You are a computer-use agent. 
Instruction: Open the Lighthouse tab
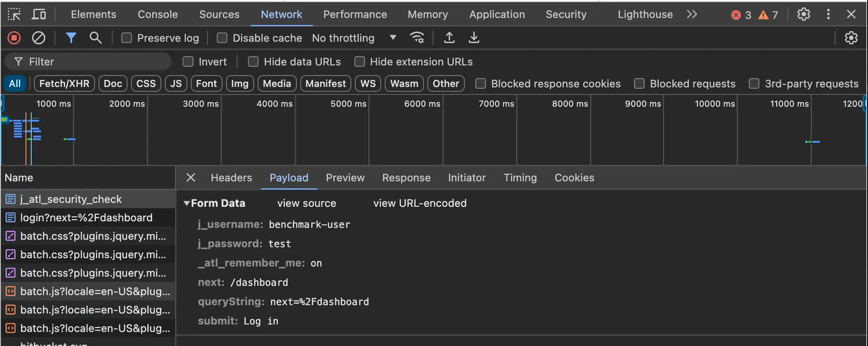pyautogui.click(x=645, y=14)
